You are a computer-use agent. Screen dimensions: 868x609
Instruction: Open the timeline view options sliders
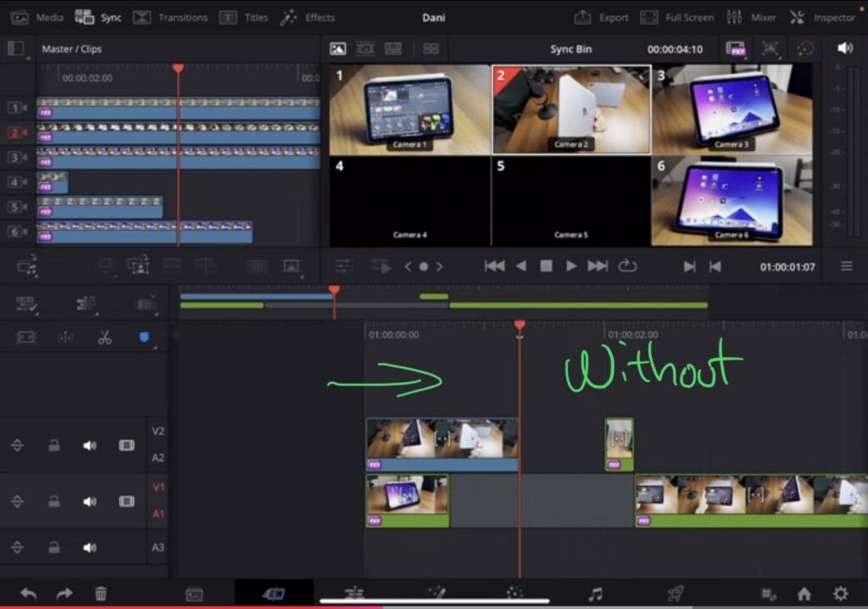tap(343, 265)
